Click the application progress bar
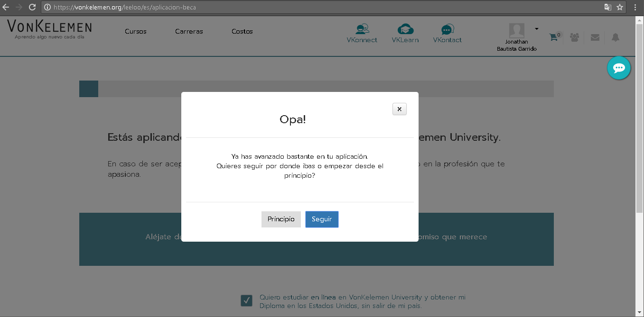Screen dimensions: 644x317 point(316,89)
